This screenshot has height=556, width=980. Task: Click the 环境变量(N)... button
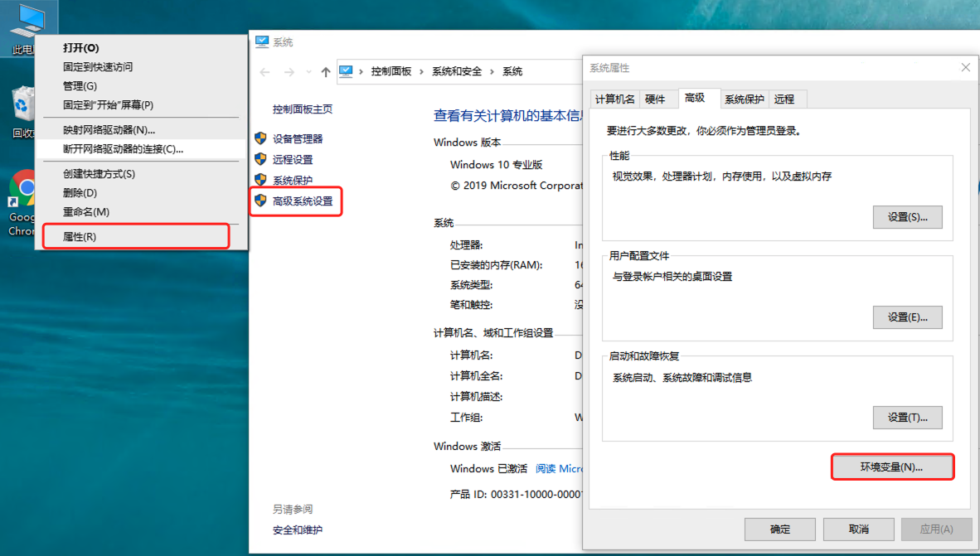coord(891,467)
